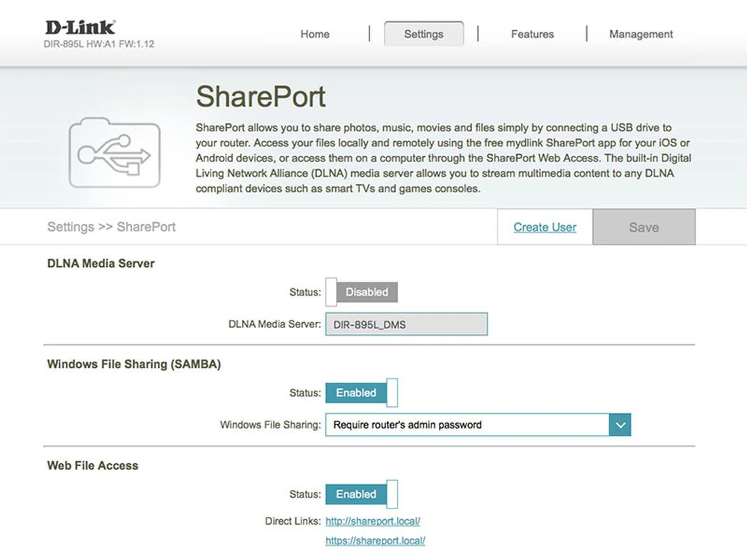
Task: Click the D-Link logo
Action: (80, 27)
